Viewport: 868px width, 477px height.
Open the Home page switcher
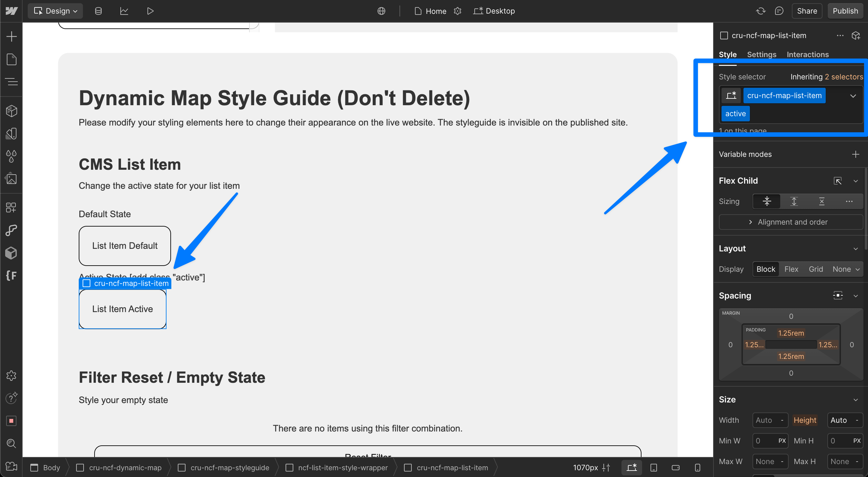tap(430, 11)
